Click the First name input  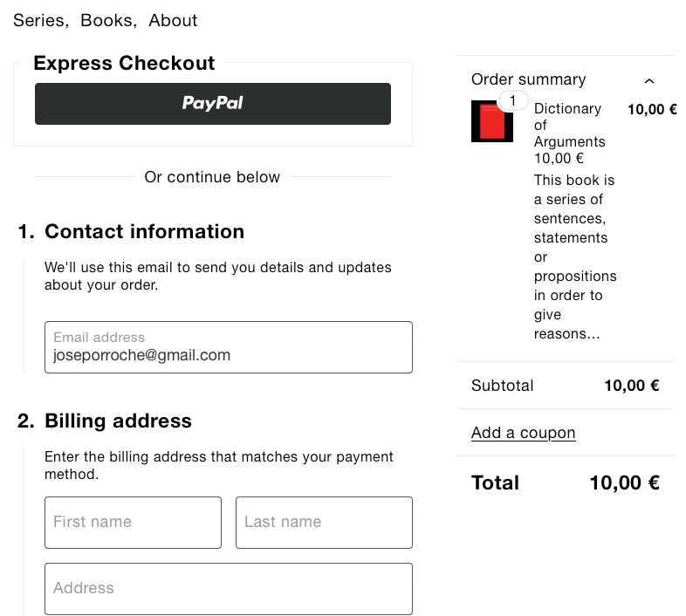(x=133, y=523)
